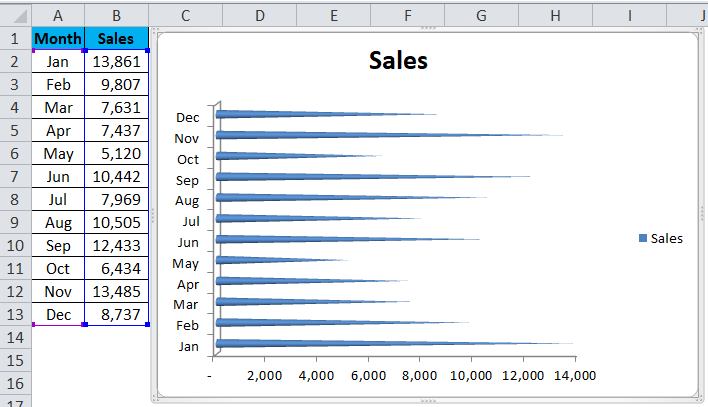The width and height of the screenshot is (708, 407).
Task: Select row 15 header
Action: coord(15,360)
